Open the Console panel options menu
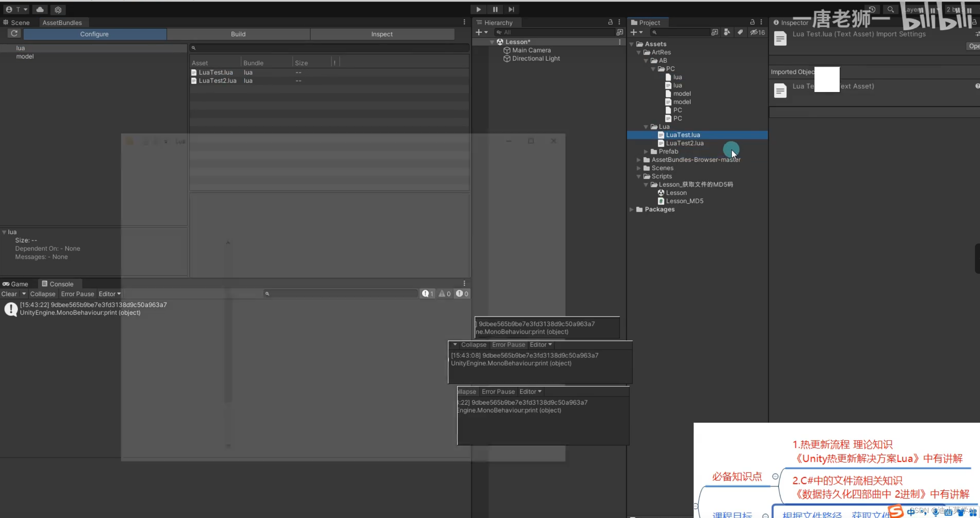The width and height of the screenshot is (980, 518). tap(464, 283)
